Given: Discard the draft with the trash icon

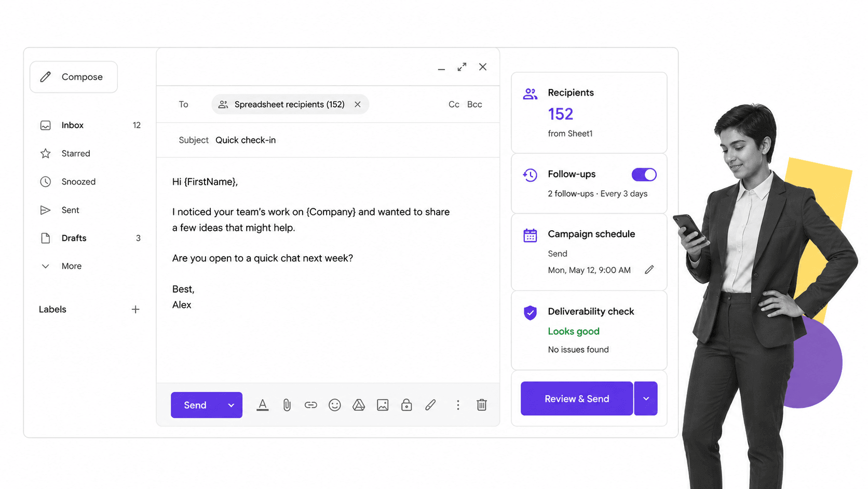Looking at the screenshot, I should point(482,405).
